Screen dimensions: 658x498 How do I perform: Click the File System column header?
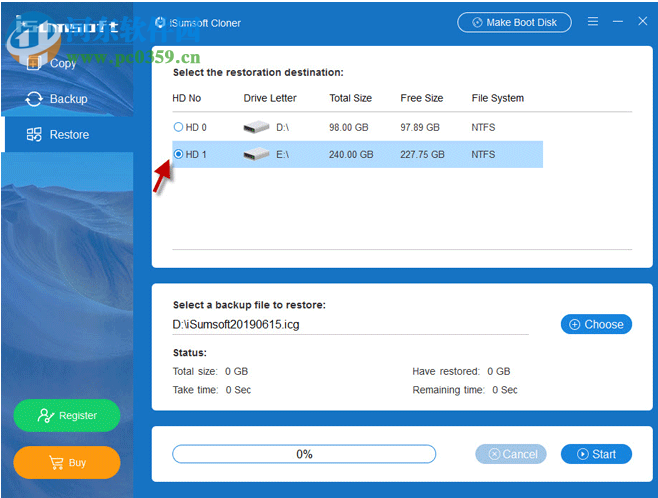(x=498, y=98)
